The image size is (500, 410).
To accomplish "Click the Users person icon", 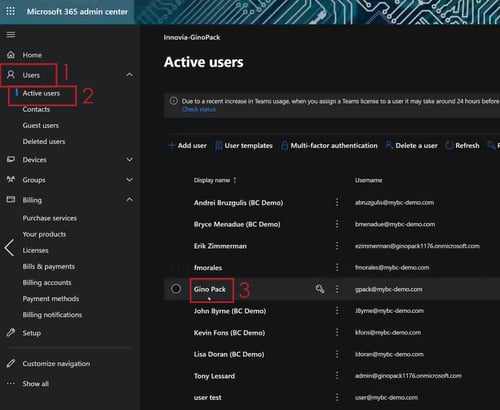I will (11, 75).
